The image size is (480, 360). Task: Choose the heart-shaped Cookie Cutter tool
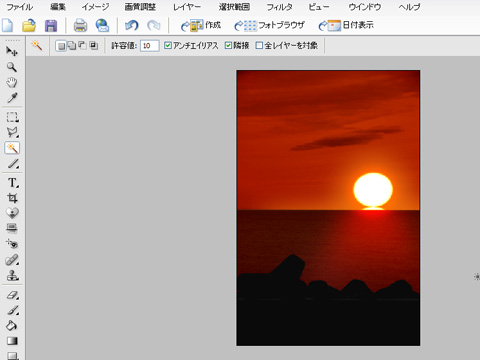pos(12,213)
